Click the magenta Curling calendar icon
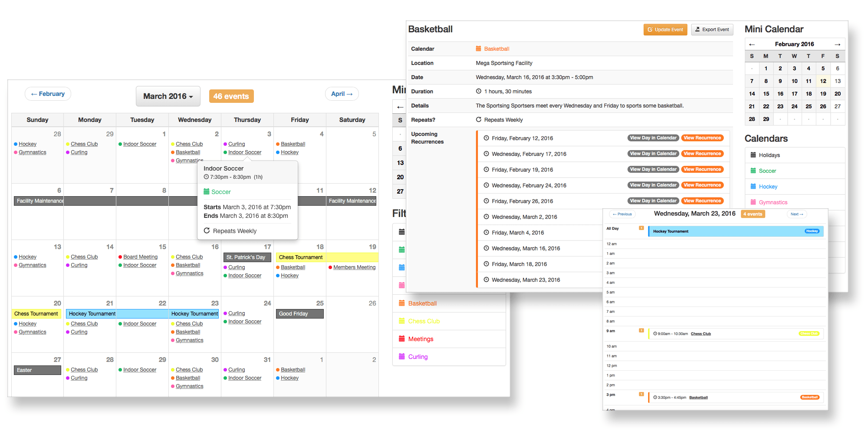The width and height of the screenshot is (868, 434). click(401, 357)
